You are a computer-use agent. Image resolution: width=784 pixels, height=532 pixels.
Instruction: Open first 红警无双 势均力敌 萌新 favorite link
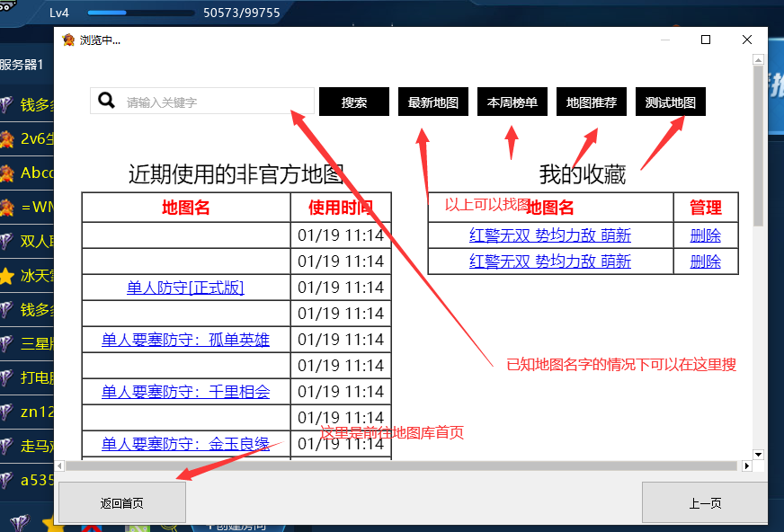click(550, 235)
